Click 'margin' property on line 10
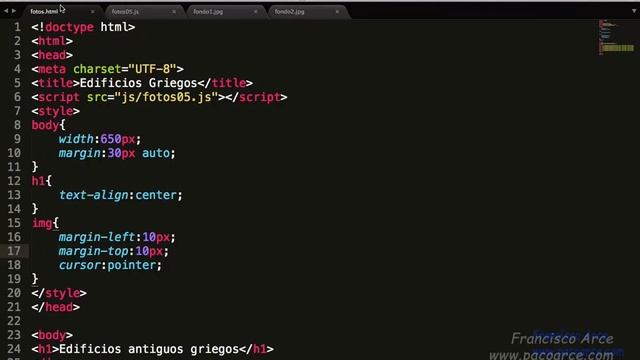The height and width of the screenshot is (360, 640). (80, 153)
